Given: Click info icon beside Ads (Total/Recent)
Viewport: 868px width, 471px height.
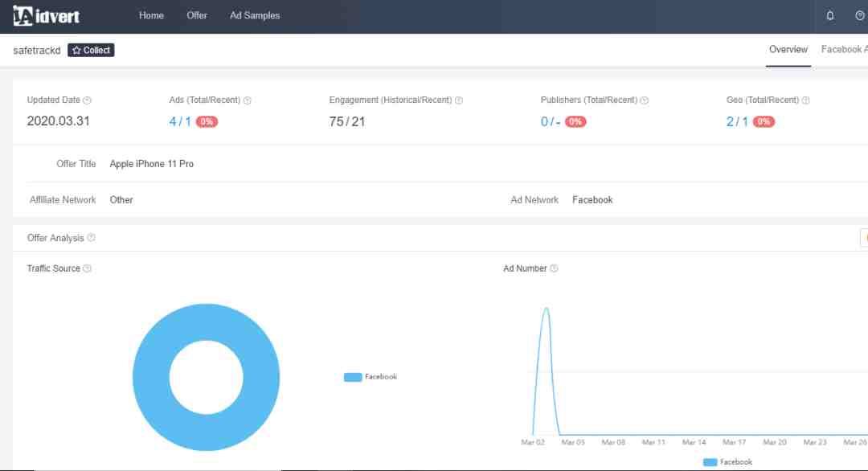Looking at the screenshot, I should click(x=248, y=100).
